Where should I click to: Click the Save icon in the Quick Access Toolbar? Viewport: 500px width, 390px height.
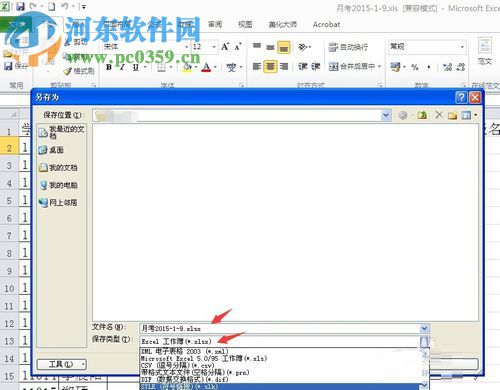point(21,6)
